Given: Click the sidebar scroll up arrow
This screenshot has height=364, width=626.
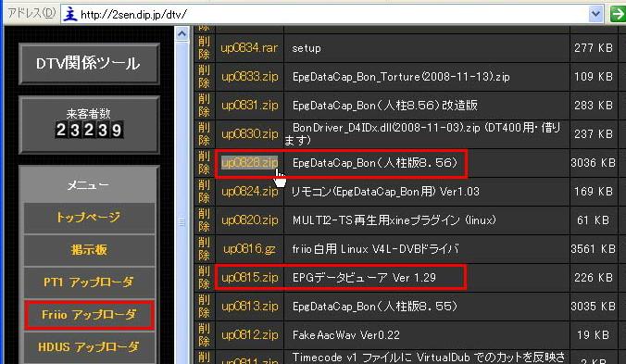Looking at the screenshot, I should (182, 34).
